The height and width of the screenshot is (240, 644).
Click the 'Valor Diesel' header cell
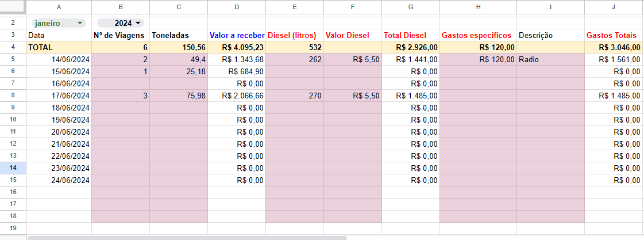pyautogui.click(x=352, y=36)
